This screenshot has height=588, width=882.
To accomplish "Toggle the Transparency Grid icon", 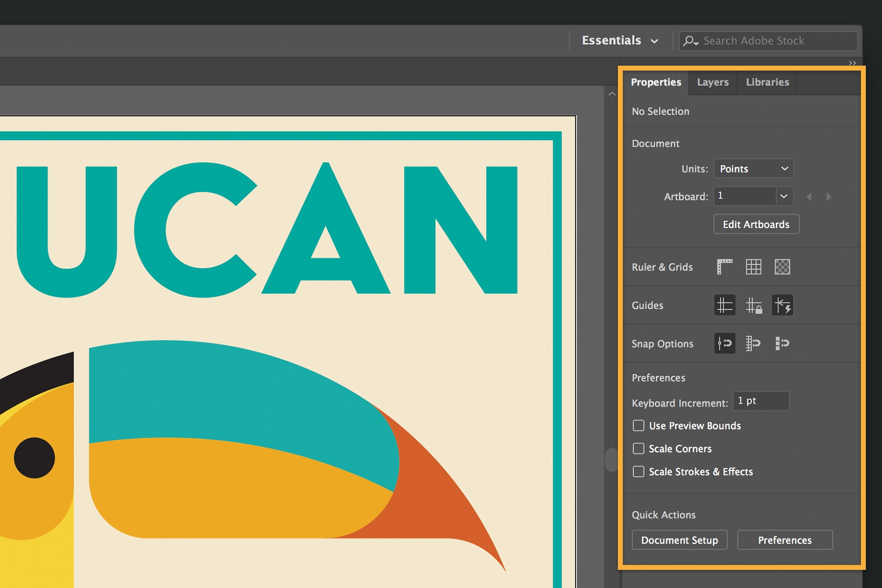I will coord(783,267).
